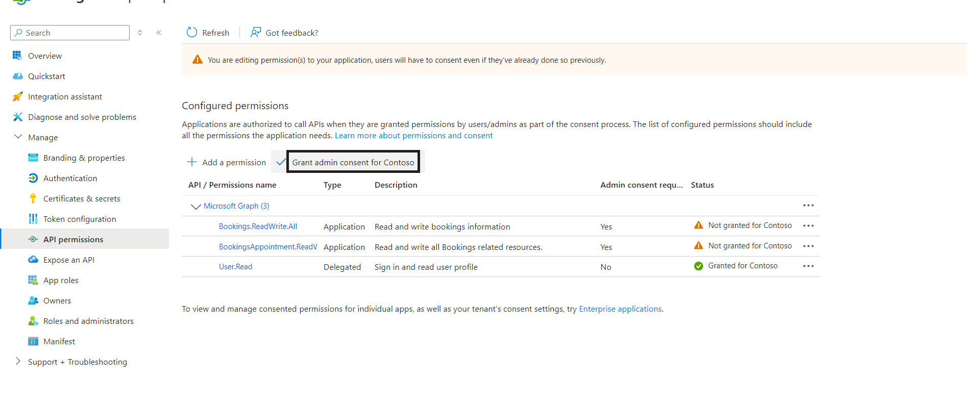Click Grant admin consent for Contoso
Screen dimensions: 980x406
click(353, 162)
